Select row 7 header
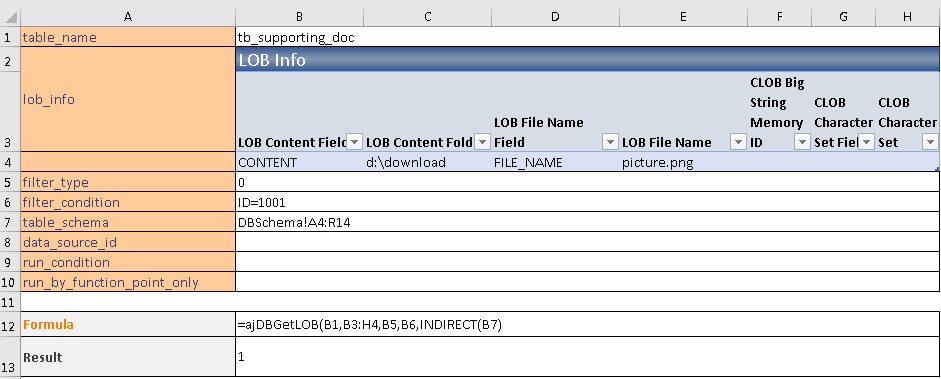941x379 pixels. click(10, 222)
